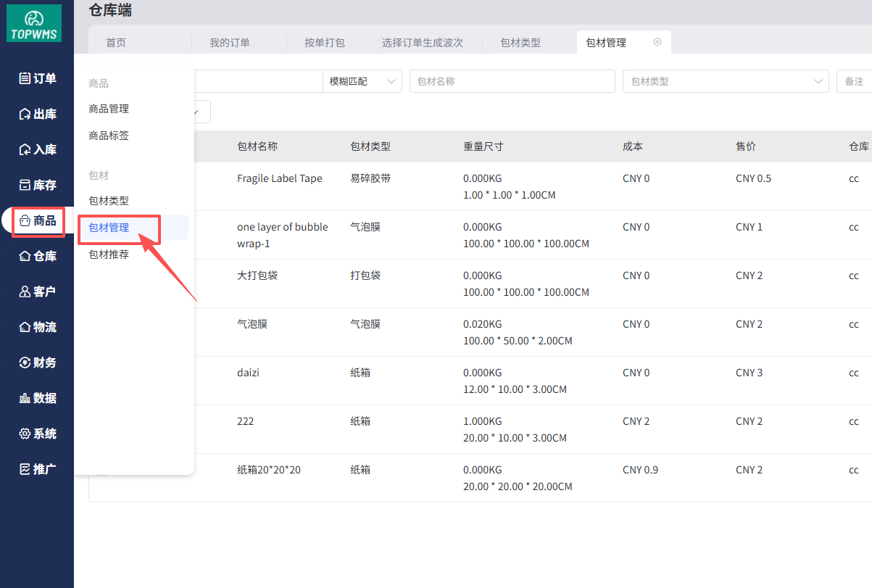Open the 系统 settings gear icon
The width and height of the screenshot is (872, 588).
[25, 434]
